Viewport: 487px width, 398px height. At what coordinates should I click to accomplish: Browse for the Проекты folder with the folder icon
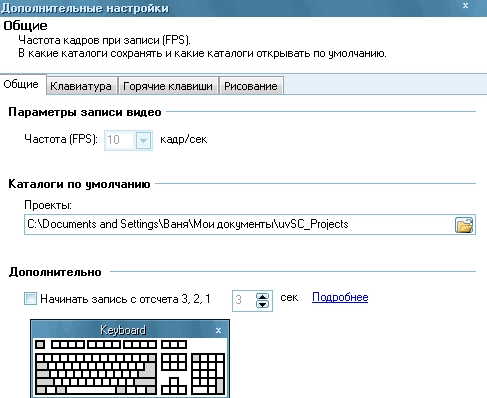464,225
